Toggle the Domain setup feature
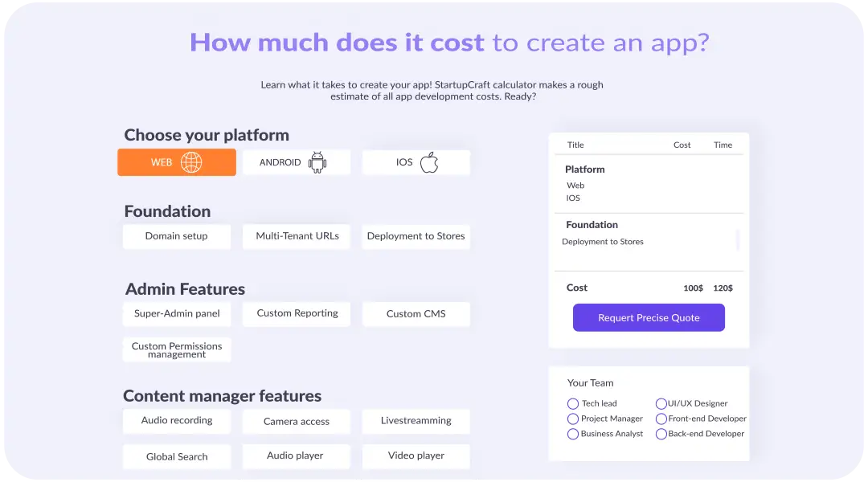 tap(176, 236)
